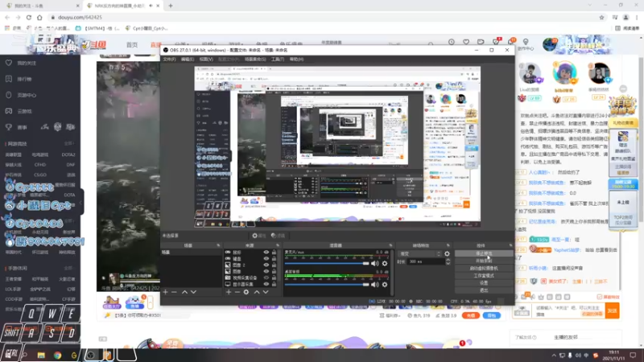Open the OBS 视图(V) menu
Screen dimensions: 644x362
[206, 59]
